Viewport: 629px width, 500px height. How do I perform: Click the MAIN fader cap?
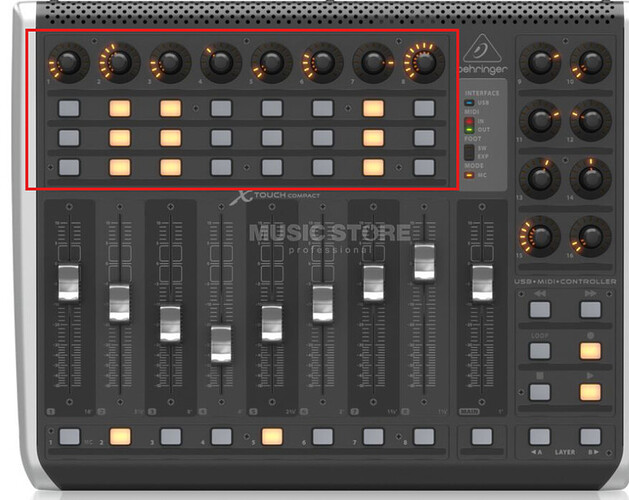482,283
